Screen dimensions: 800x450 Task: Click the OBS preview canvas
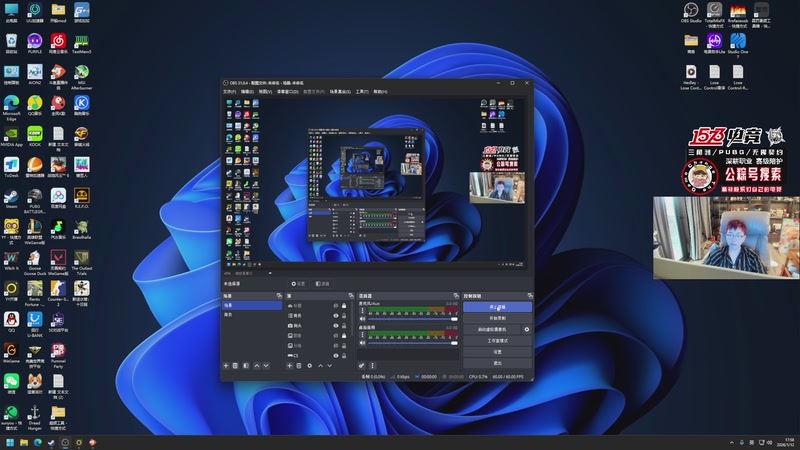point(377,182)
